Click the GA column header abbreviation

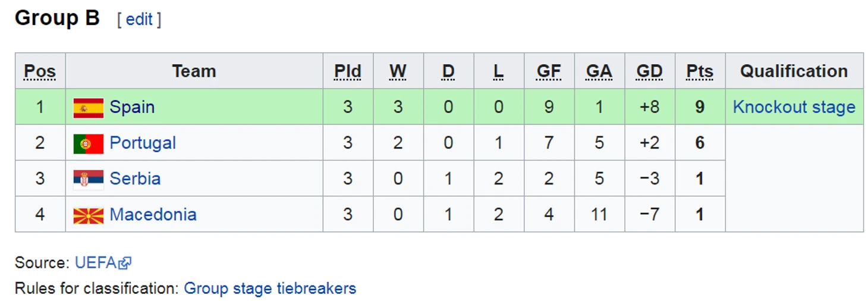[x=599, y=71]
